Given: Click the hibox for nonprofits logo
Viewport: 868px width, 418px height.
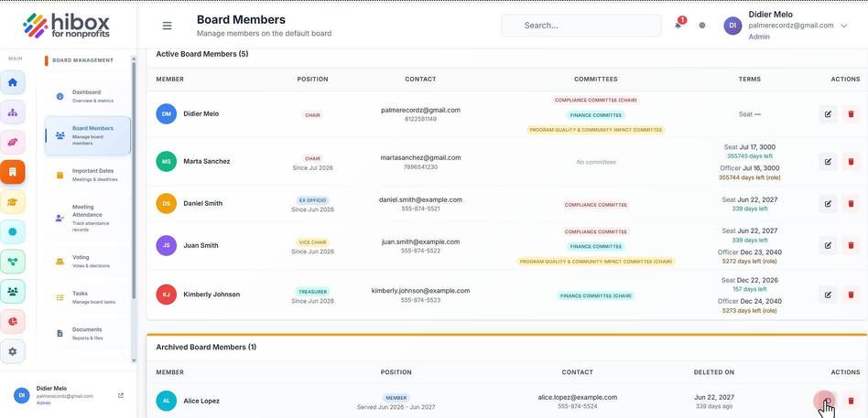Looking at the screenshot, I should pyautogui.click(x=67, y=26).
